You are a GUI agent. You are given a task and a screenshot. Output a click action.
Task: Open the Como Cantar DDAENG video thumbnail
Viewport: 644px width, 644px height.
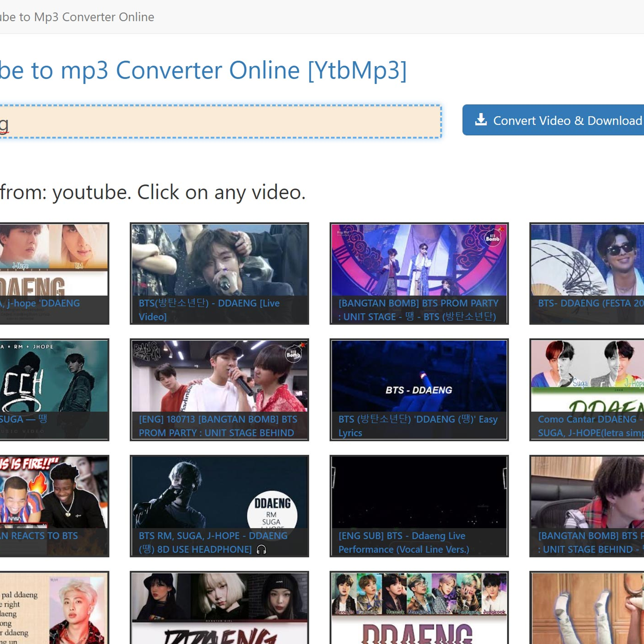(588, 376)
